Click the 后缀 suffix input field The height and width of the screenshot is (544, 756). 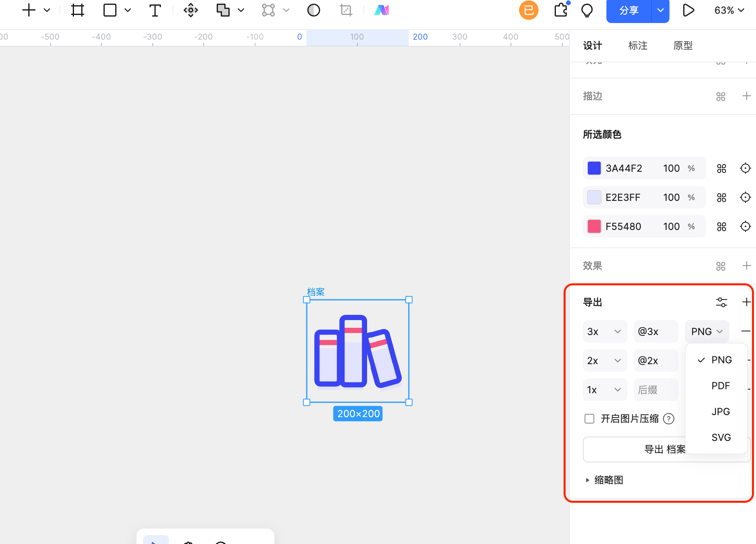655,390
